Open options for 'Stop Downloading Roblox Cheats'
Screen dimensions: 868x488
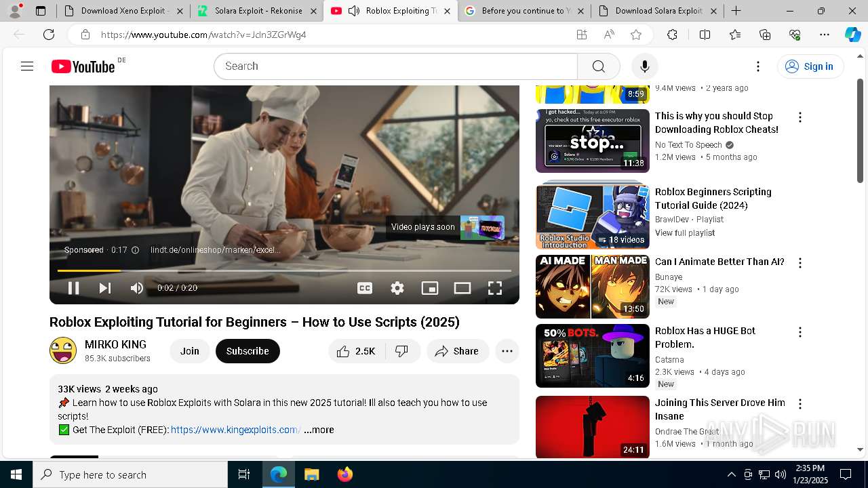(x=800, y=117)
